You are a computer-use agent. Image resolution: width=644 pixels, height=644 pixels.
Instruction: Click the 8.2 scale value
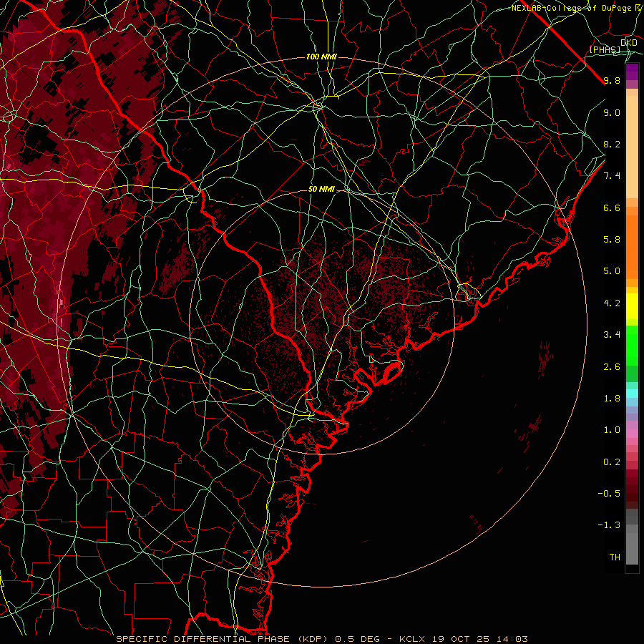(x=612, y=144)
